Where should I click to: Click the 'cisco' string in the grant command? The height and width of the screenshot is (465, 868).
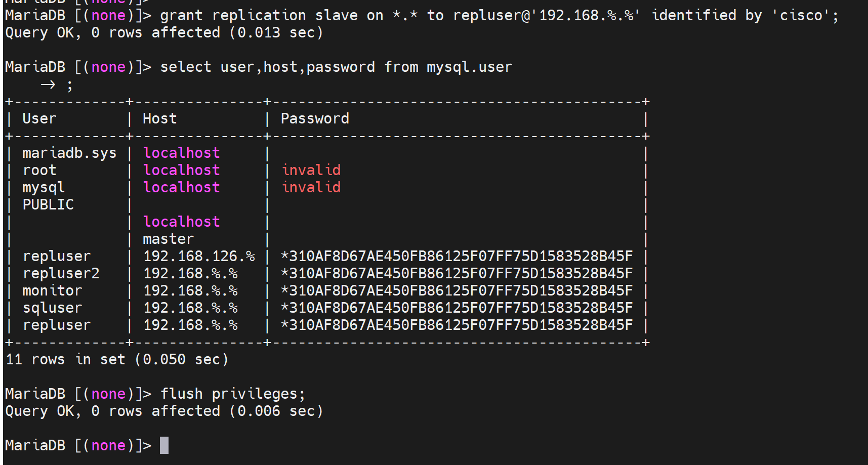(801, 15)
